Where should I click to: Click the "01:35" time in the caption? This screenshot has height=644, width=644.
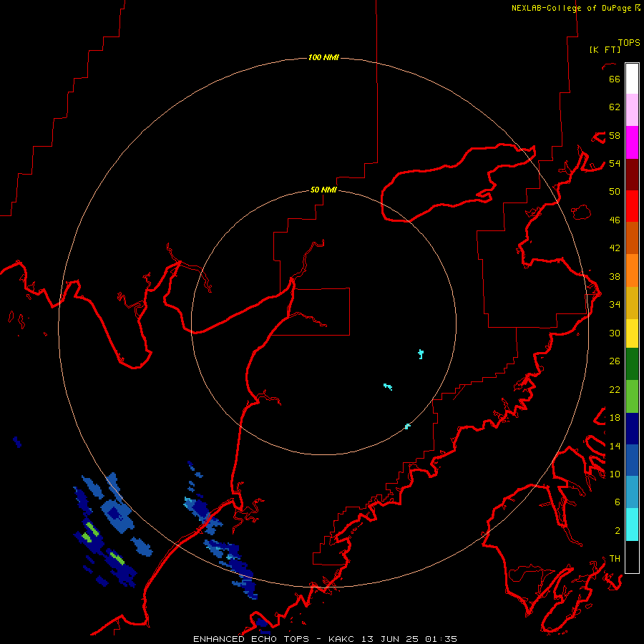(x=441, y=639)
